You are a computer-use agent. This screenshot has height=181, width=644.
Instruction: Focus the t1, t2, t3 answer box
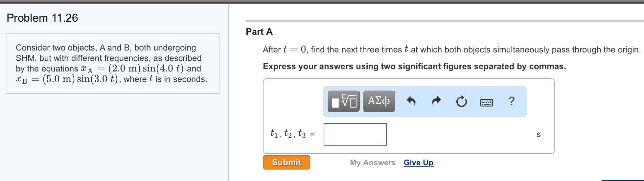click(355, 134)
